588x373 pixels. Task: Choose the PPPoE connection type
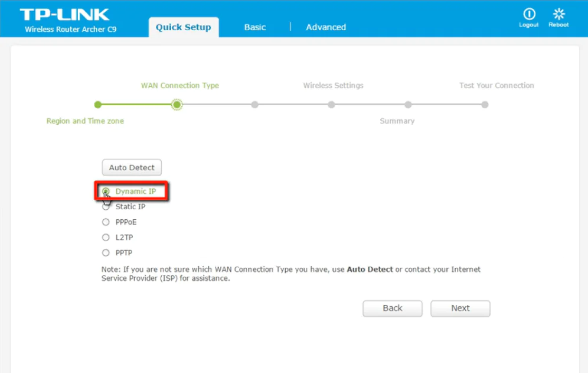coord(106,222)
